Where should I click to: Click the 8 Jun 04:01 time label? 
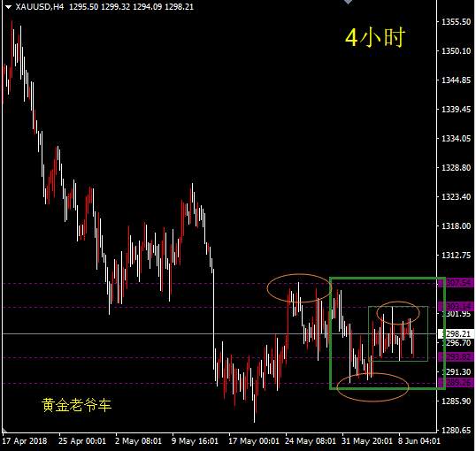(x=418, y=441)
